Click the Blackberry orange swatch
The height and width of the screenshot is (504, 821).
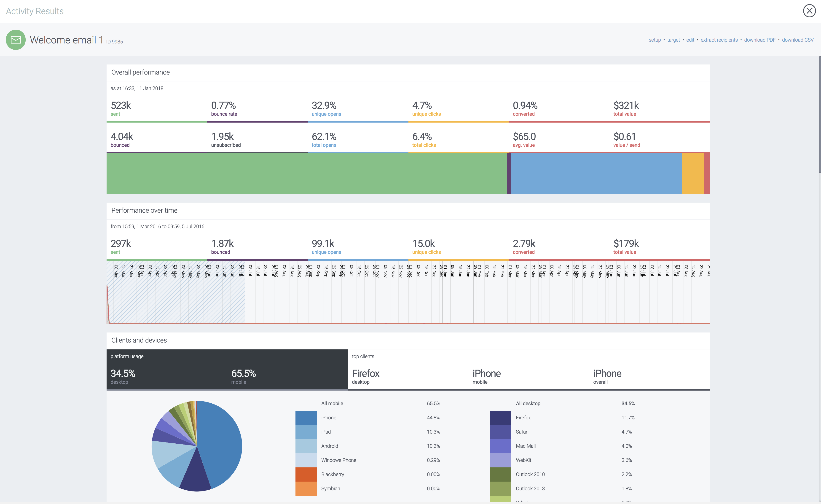[x=306, y=474]
